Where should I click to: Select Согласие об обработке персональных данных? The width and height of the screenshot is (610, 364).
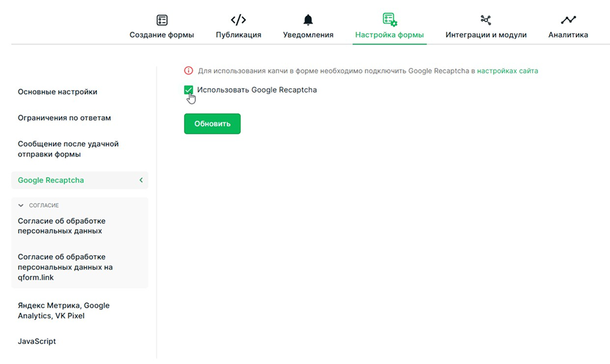pyautogui.click(x=62, y=226)
